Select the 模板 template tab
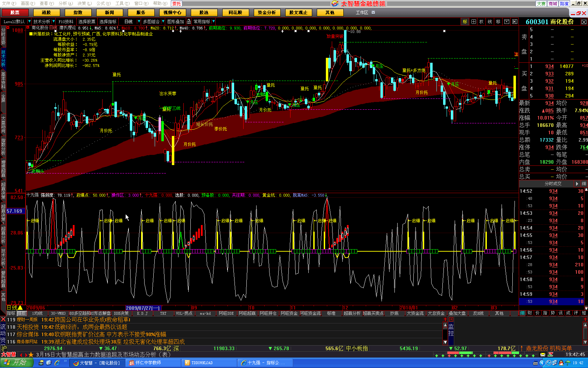 (x=22, y=313)
